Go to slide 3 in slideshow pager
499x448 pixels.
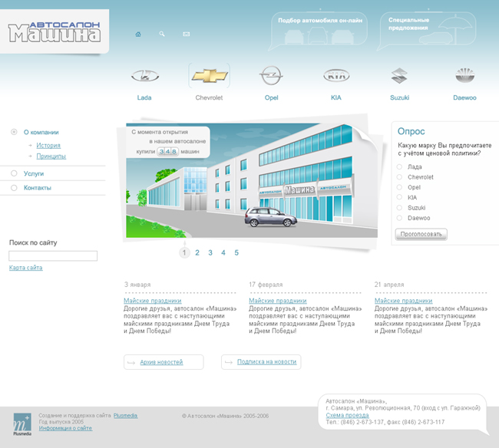(210, 253)
